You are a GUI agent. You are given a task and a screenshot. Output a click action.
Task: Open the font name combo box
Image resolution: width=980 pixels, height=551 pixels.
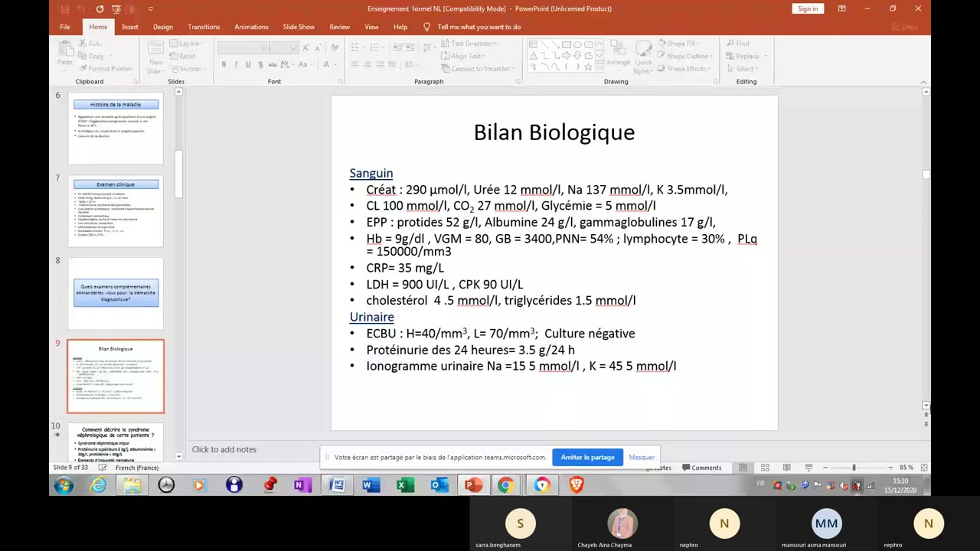coord(242,47)
